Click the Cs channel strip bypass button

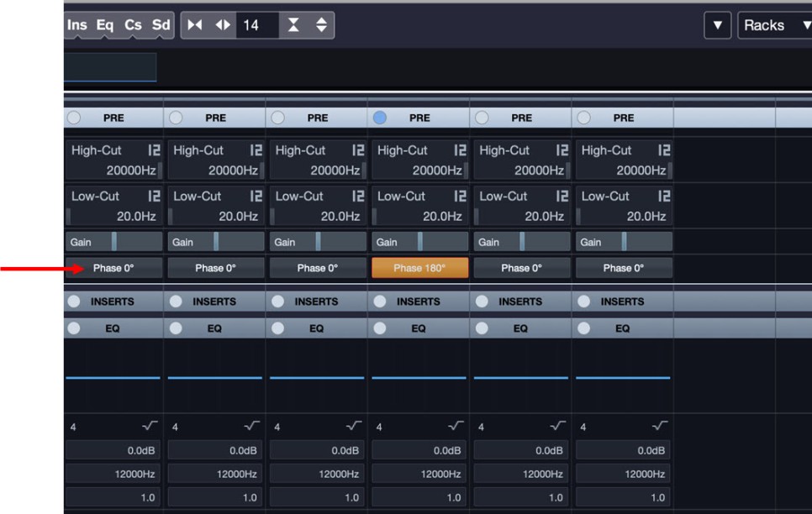click(x=133, y=25)
